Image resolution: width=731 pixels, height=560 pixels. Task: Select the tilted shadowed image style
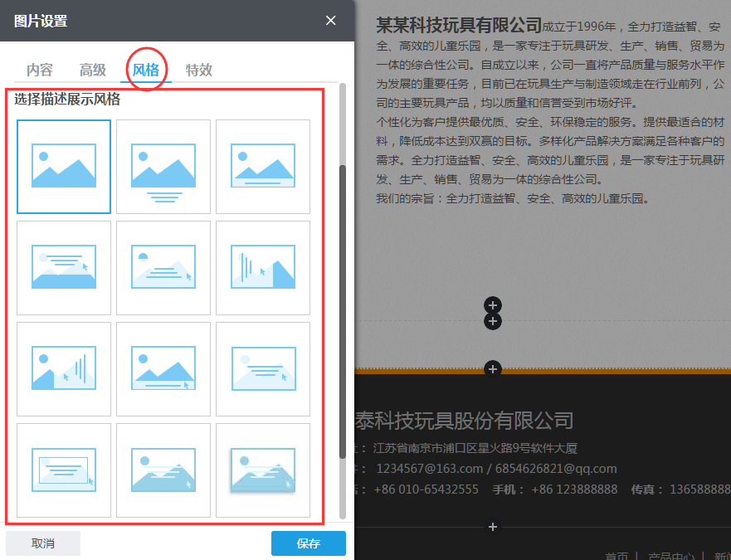(263, 470)
